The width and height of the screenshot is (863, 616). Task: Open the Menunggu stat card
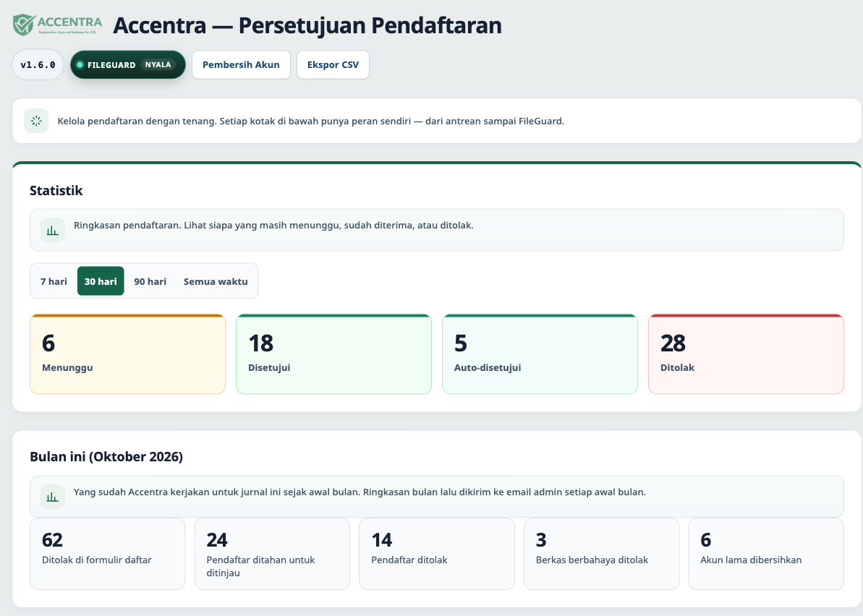point(128,354)
